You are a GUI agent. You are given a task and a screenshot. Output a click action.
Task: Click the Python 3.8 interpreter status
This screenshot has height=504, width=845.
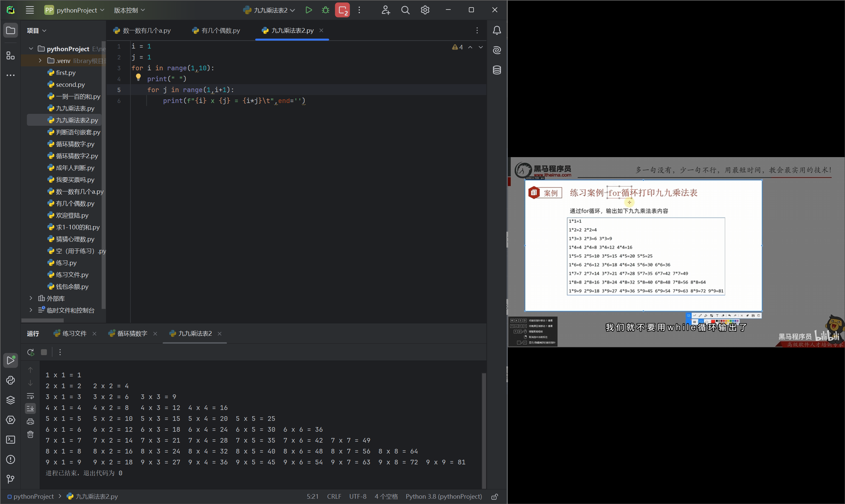pyautogui.click(x=443, y=496)
